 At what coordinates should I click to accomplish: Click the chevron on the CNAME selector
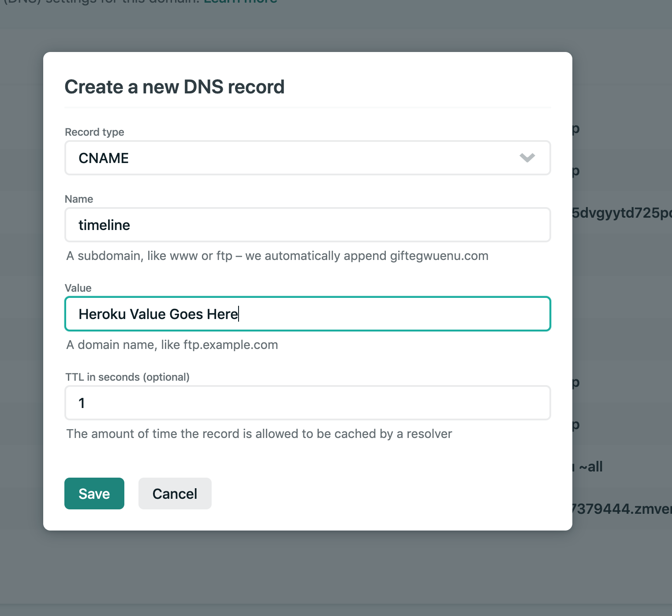pos(528,158)
